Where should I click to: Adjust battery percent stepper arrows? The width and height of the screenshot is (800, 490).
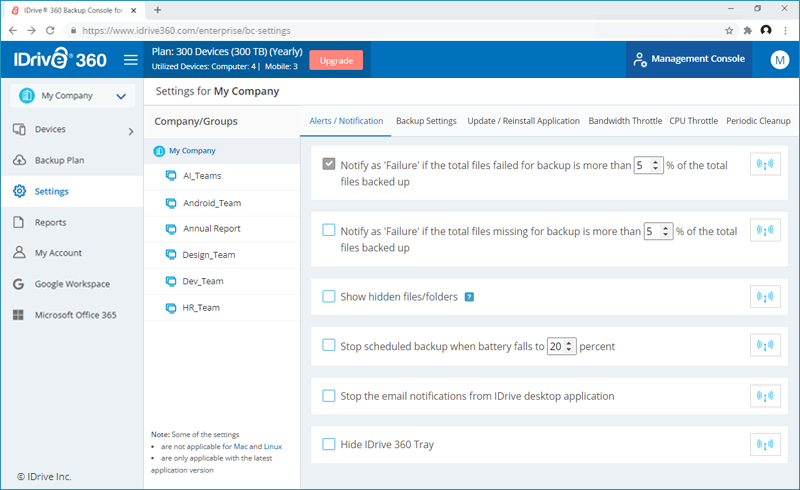(569, 347)
